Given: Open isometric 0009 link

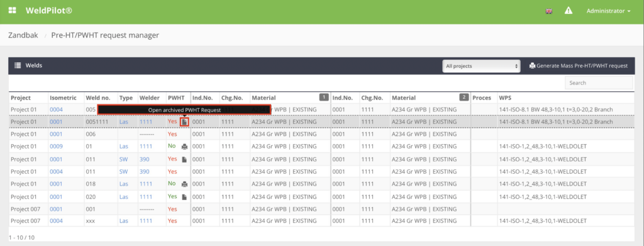Looking at the screenshot, I should coord(56,146).
